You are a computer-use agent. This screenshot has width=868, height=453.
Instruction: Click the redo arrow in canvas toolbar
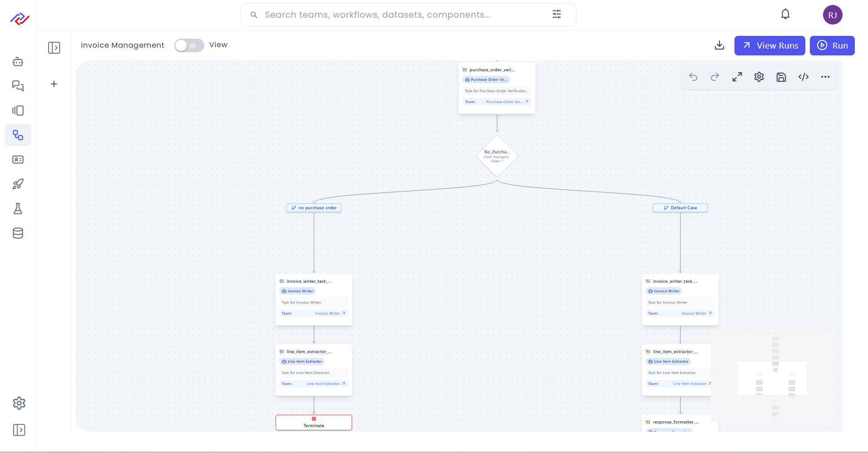pos(715,77)
